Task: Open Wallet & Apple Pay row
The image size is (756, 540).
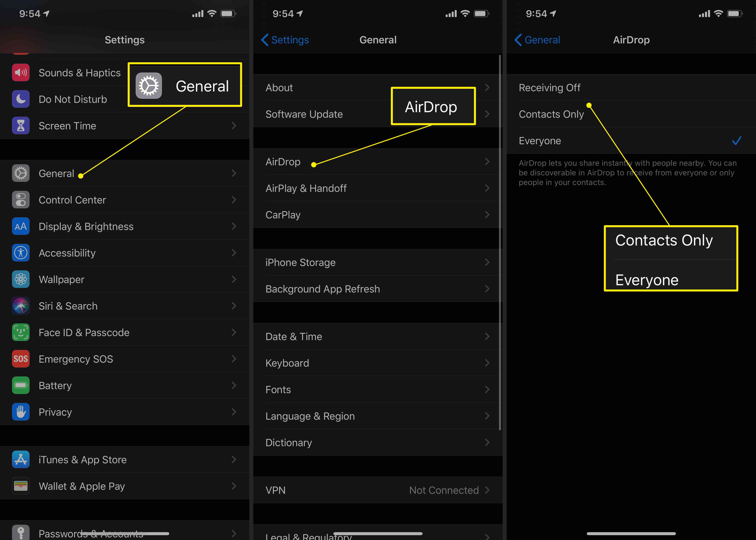Action: (125, 486)
